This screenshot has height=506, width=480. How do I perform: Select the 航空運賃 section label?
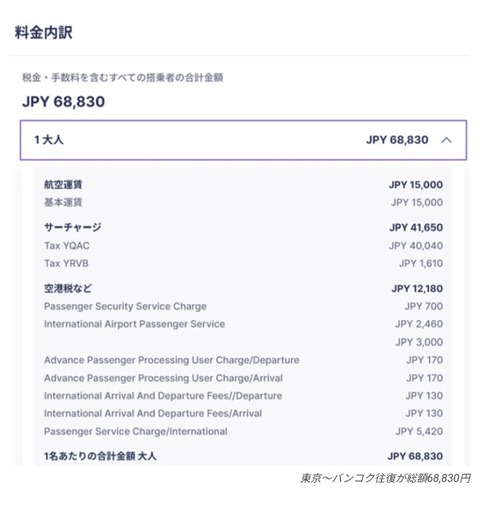(x=63, y=184)
